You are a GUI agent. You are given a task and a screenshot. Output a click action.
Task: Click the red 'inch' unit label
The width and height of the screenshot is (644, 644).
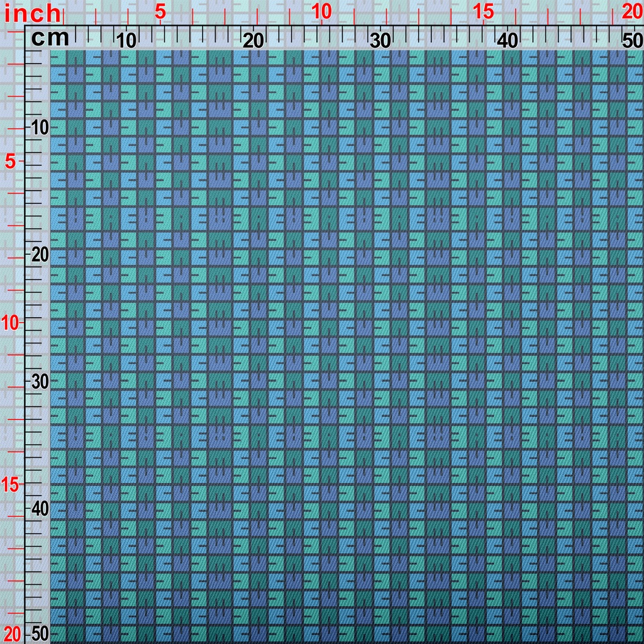pyautogui.click(x=33, y=14)
